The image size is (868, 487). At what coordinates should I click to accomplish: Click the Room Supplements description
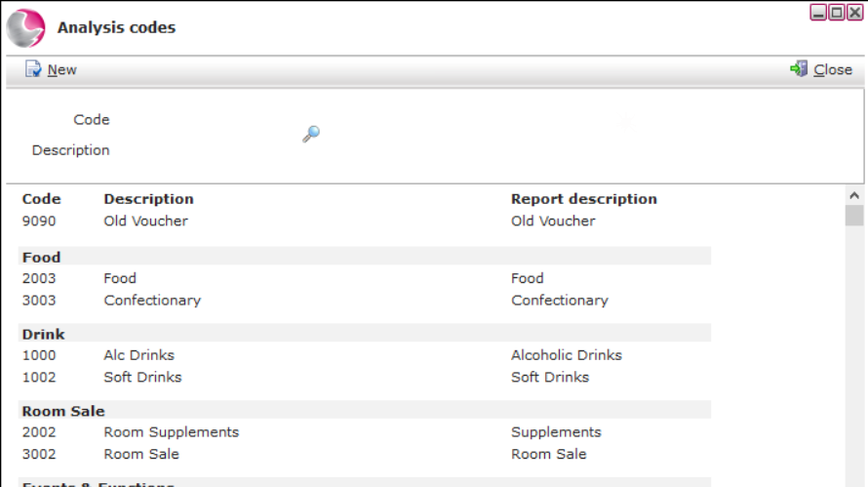(x=171, y=432)
